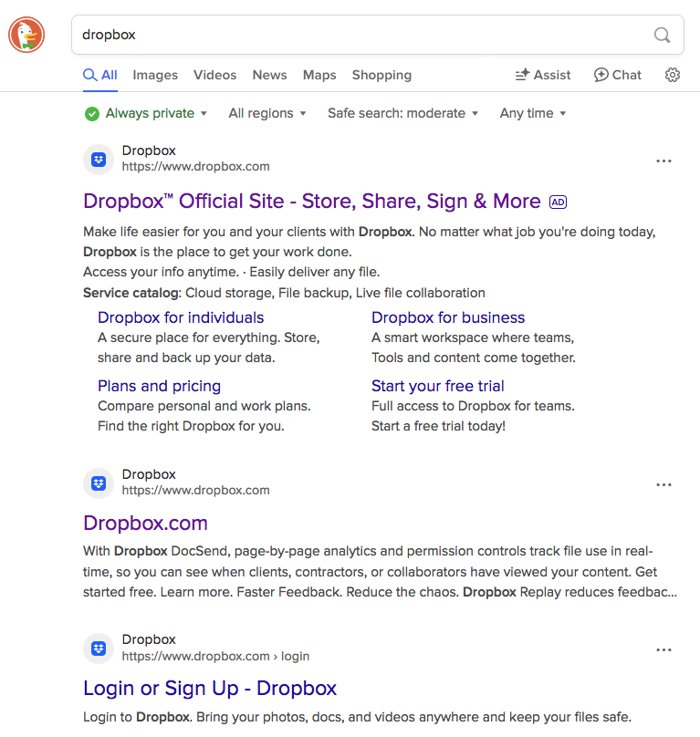Open Dropbox for individuals link
The image size is (700, 737).
tap(181, 317)
